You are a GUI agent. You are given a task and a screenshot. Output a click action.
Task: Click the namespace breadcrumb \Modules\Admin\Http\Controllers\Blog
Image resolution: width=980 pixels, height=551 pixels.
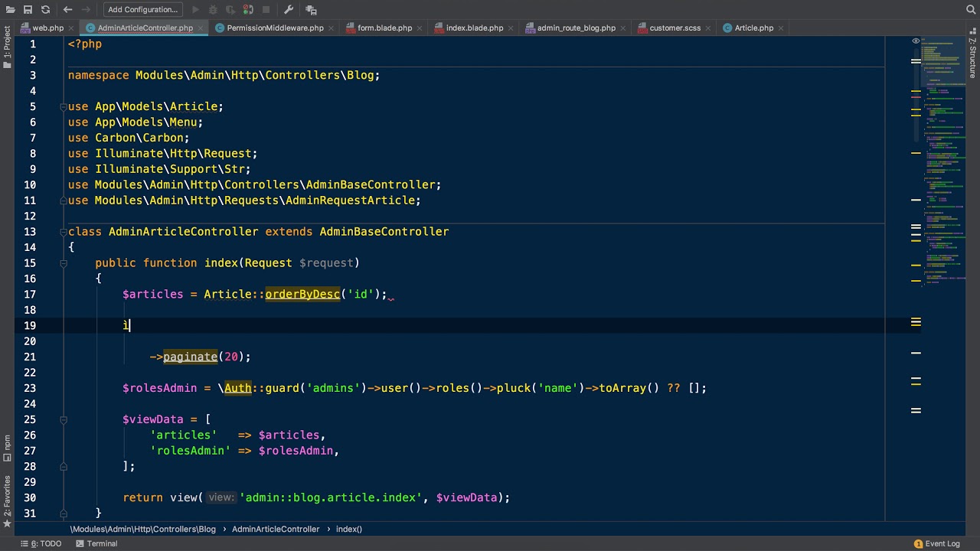tap(143, 529)
